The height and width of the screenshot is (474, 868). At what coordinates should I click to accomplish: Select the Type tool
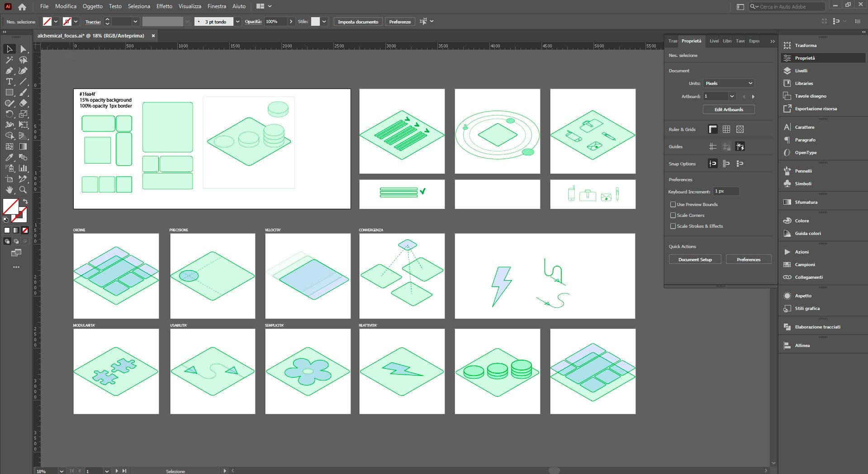click(x=9, y=82)
